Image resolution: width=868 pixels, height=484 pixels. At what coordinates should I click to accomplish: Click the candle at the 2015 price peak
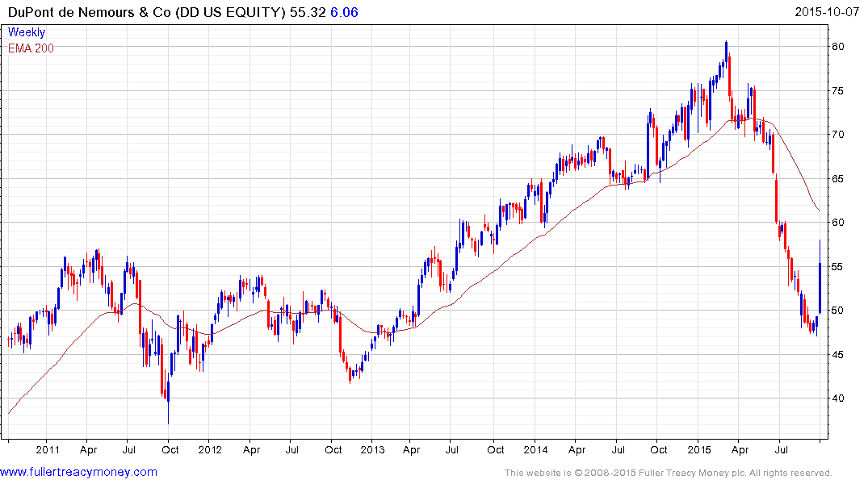[727, 52]
